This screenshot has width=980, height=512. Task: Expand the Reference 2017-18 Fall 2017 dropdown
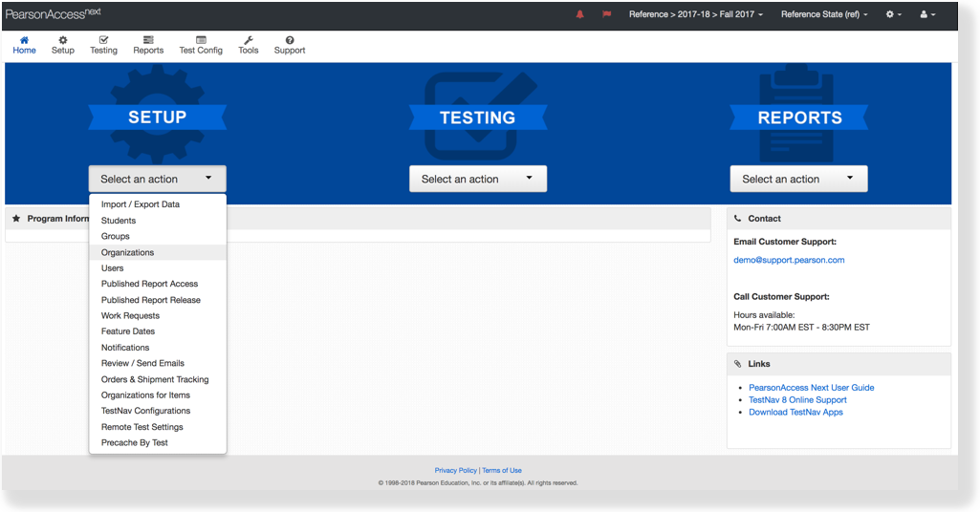click(x=695, y=14)
